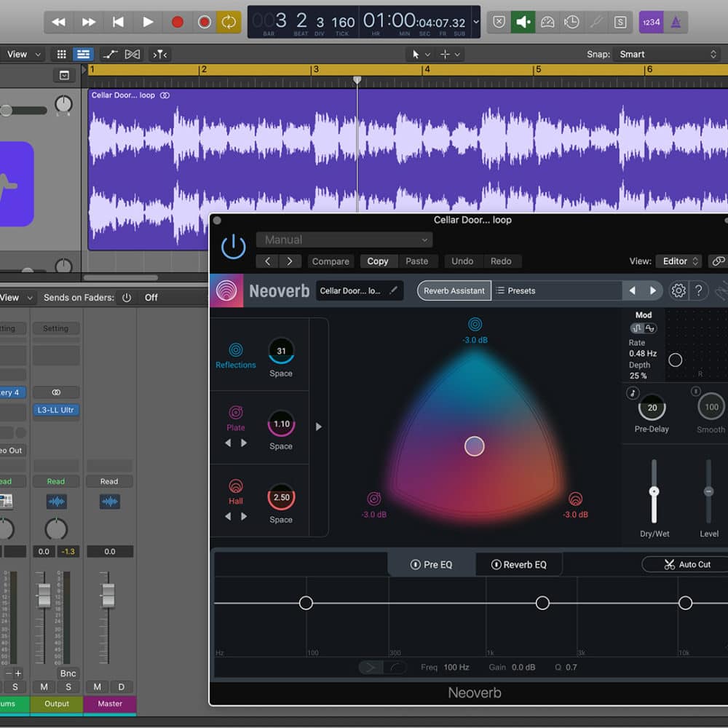Expand the advanced reverb panel arrow
Screen dimensions: 728x728
(x=319, y=426)
